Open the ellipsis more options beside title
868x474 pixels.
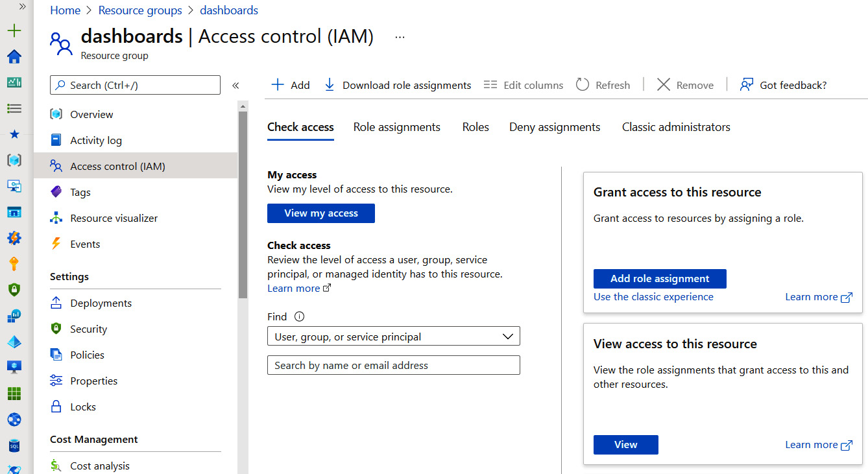pyautogui.click(x=400, y=37)
